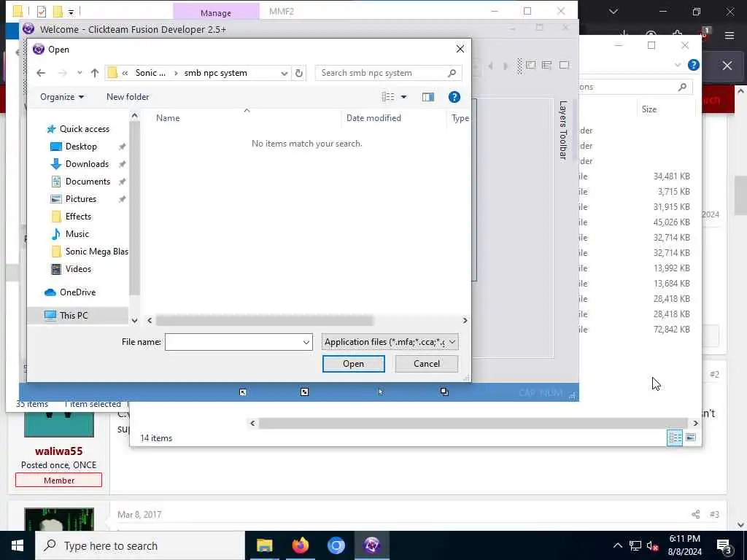This screenshot has width=747, height=560.
Task: Click the Sonic ... breadcrumb segment
Action: coord(150,73)
